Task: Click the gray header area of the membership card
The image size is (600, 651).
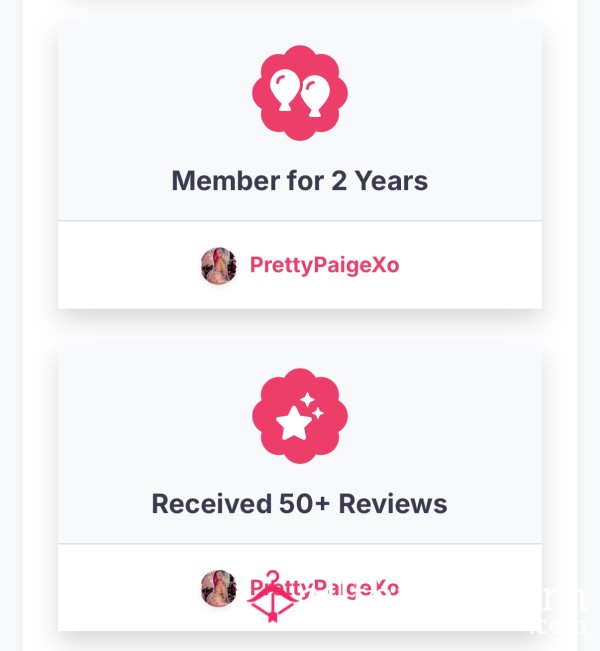Action: pyautogui.click(x=300, y=122)
